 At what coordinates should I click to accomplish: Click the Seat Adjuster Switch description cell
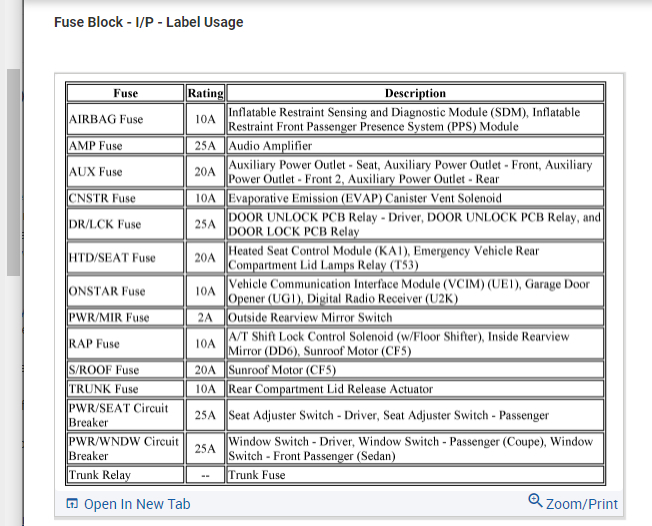[415, 415]
